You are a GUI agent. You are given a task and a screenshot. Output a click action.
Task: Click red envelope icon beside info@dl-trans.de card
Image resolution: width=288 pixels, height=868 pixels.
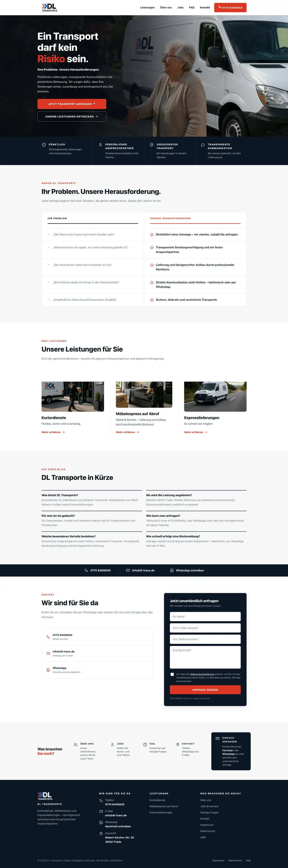48,653
